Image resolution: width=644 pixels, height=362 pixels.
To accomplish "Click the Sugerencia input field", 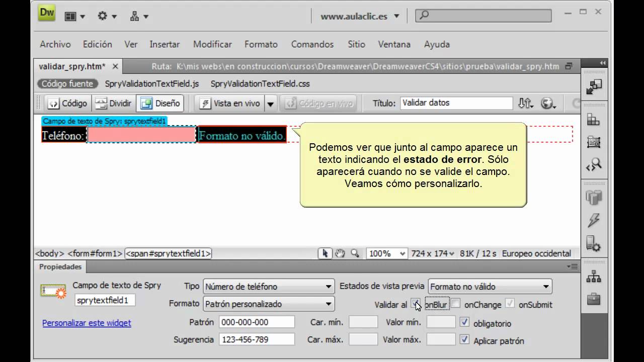I will coord(257,339).
